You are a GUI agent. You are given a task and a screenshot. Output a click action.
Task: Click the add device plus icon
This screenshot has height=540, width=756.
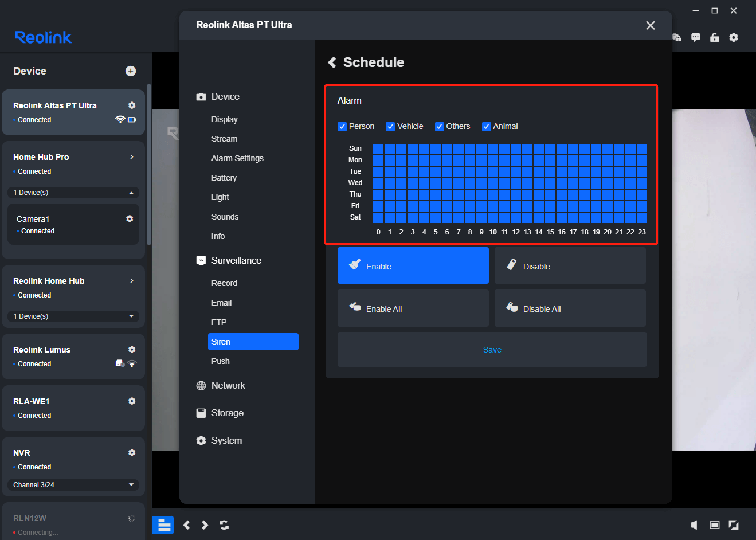point(131,71)
